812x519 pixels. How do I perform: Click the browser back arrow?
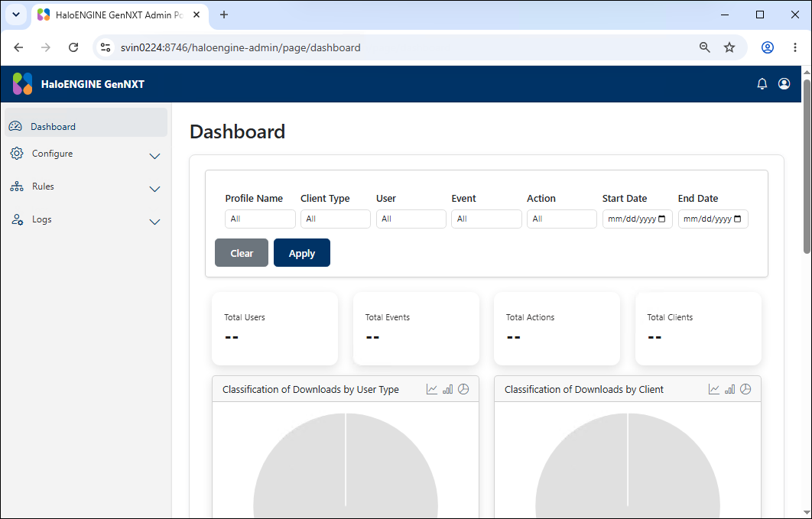tap(18, 47)
